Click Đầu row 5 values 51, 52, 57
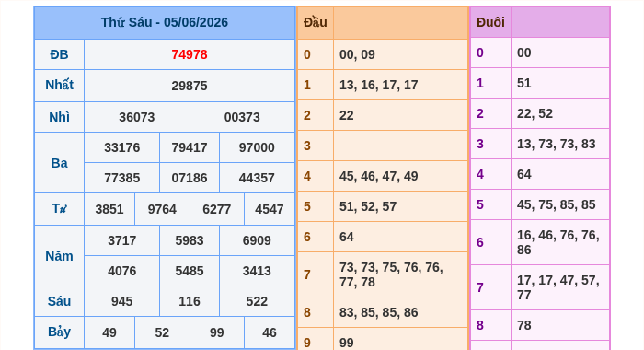 (368, 207)
